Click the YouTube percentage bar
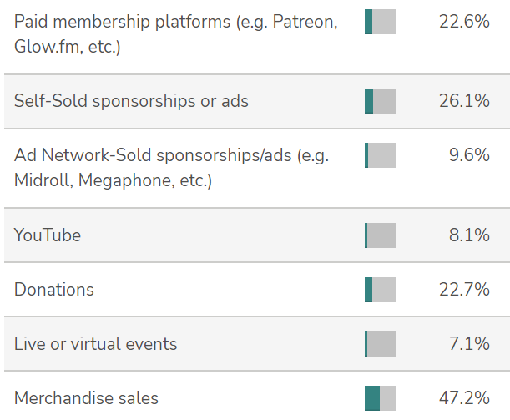 (380, 235)
